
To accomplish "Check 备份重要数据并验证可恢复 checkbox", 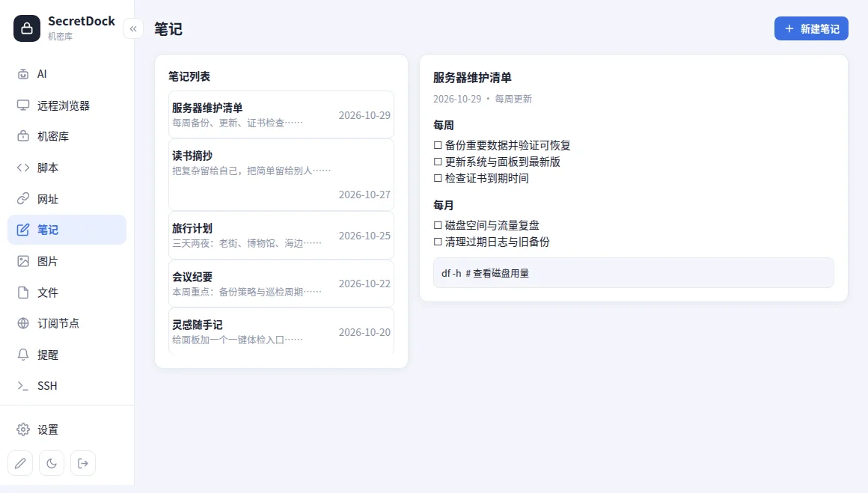I will click(438, 146).
